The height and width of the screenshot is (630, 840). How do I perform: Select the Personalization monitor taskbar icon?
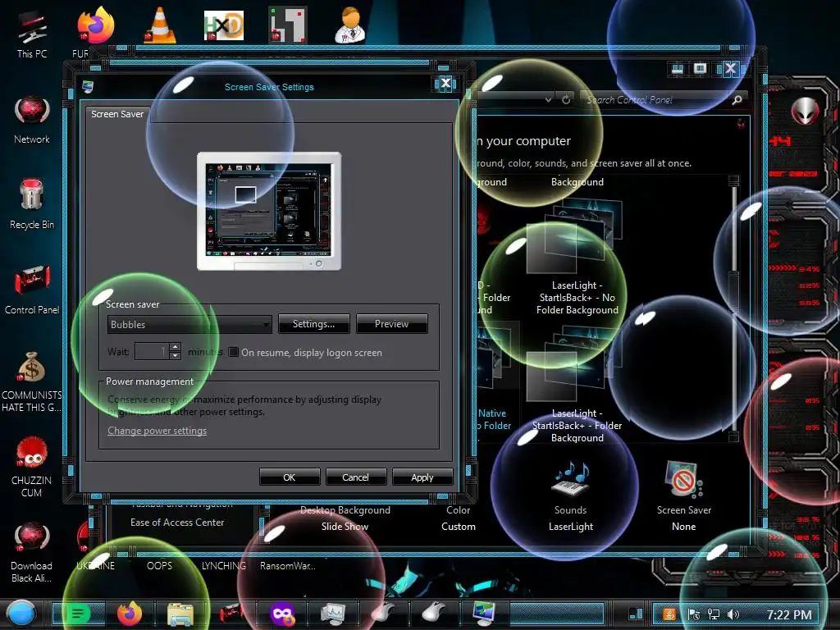[x=485, y=614]
